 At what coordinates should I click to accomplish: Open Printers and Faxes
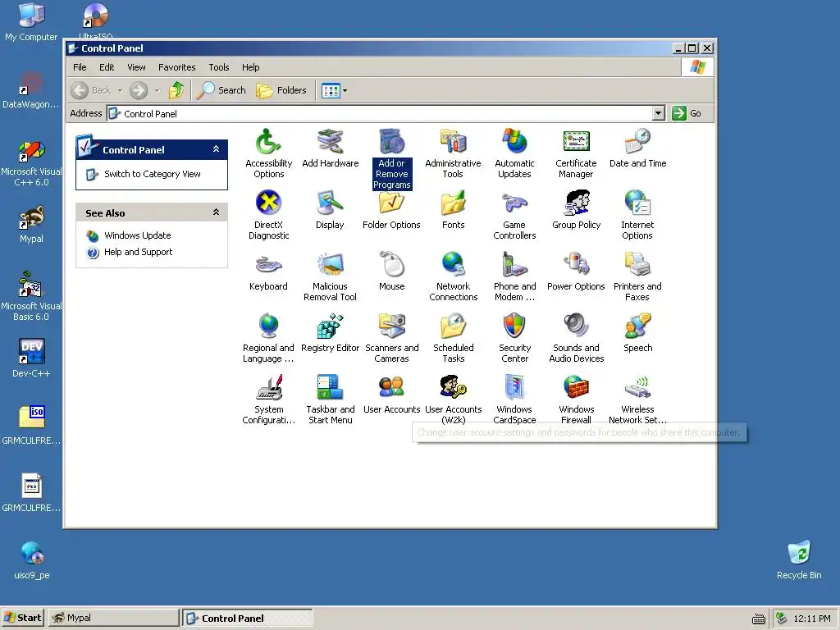coord(637,276)
